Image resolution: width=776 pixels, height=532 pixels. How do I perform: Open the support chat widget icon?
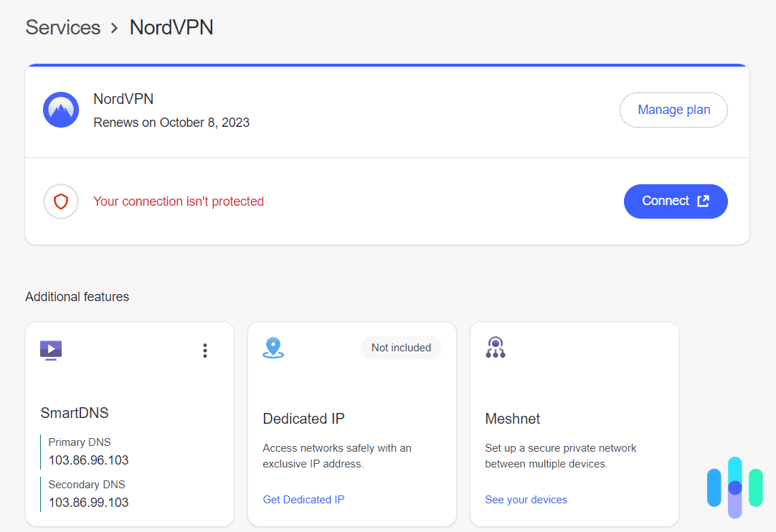point(734,488)
